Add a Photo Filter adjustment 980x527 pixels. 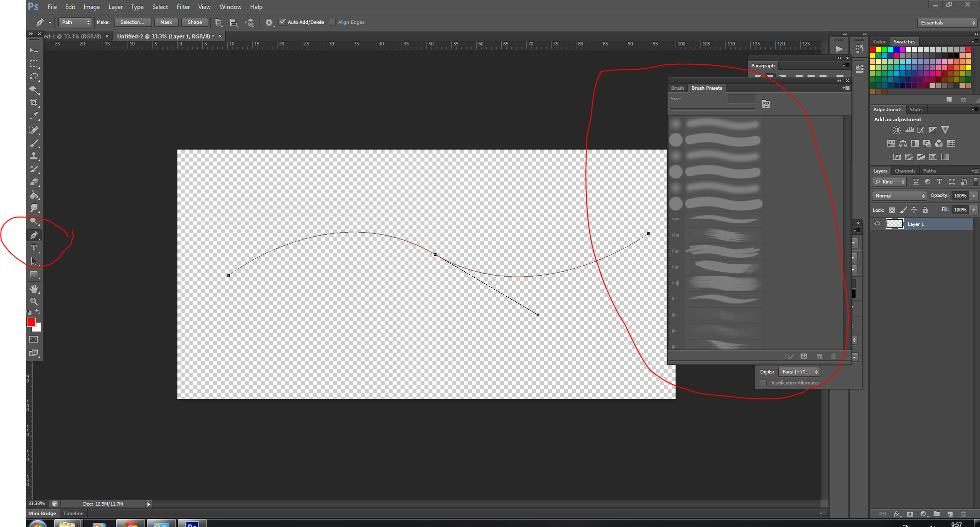(x=927, y=144)
